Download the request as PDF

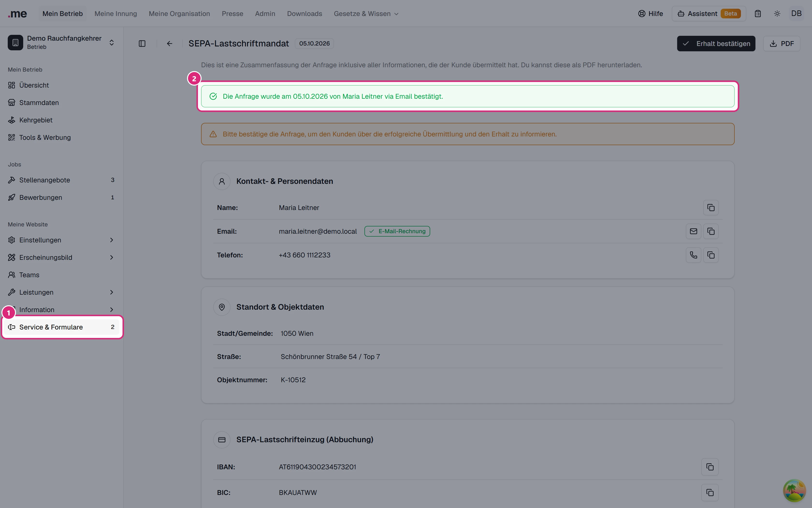(x=782, y=44)
